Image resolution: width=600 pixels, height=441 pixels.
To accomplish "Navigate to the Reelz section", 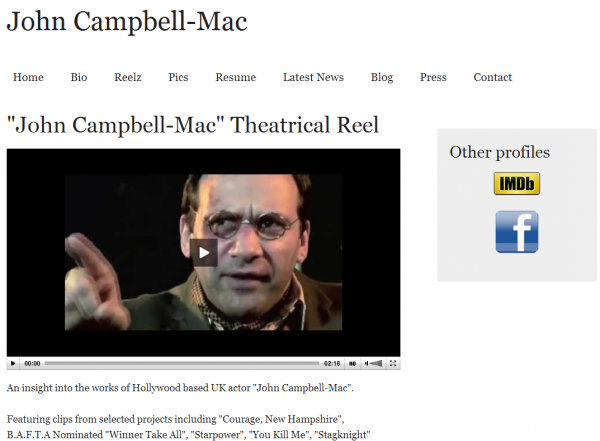I will coord(128,77).
